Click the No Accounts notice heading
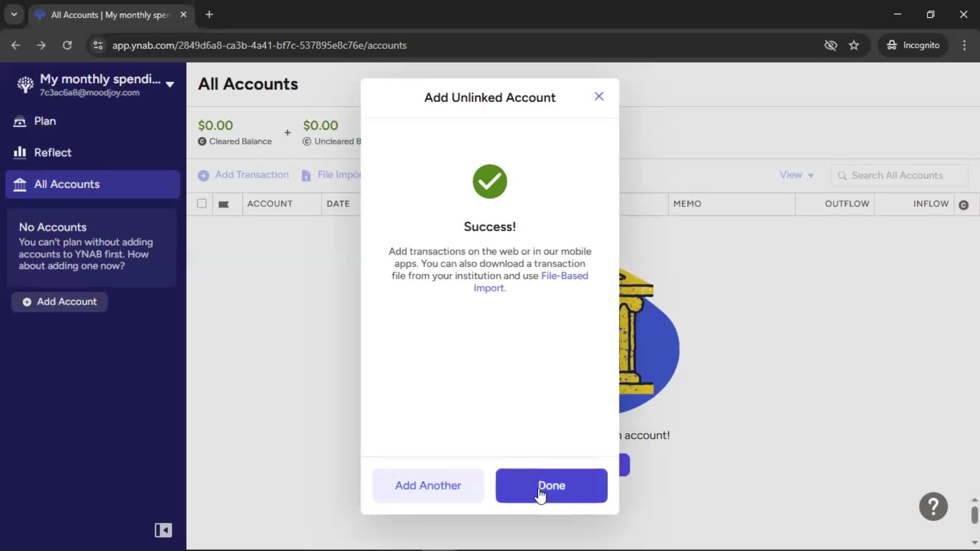Viewport: 980px width, 551px height. click(x=53, y=227)
